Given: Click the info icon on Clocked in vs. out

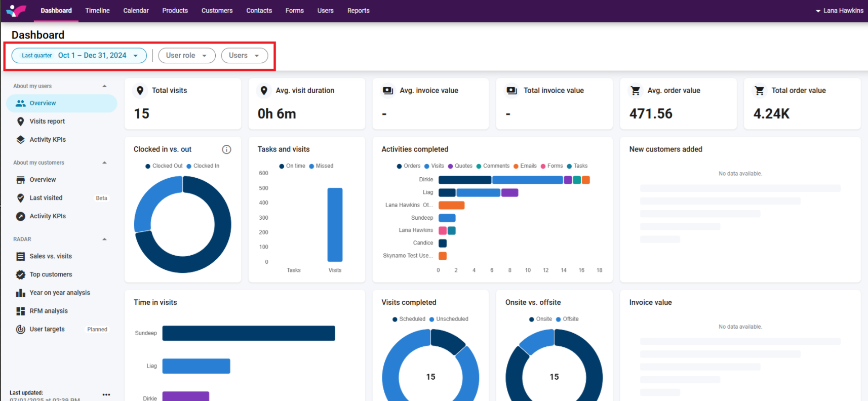Looking at the screenshot, I should (x=226, y=149).
